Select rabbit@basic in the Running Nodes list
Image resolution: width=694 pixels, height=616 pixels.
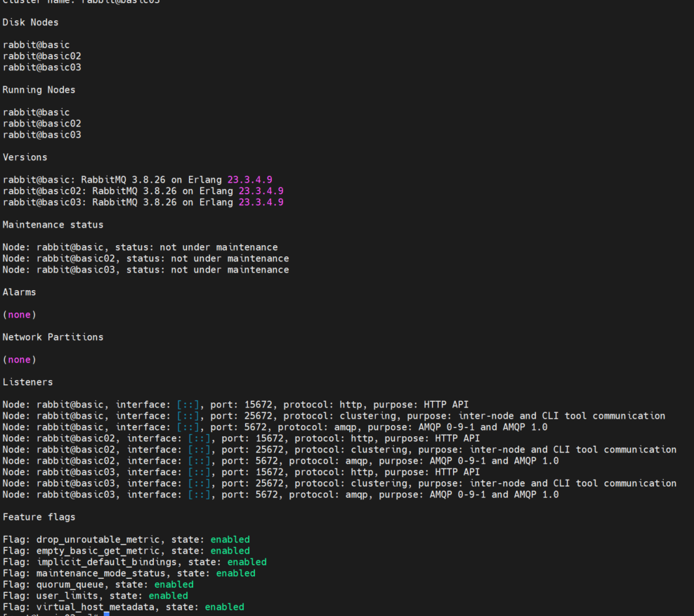click(x=36, y=112)
